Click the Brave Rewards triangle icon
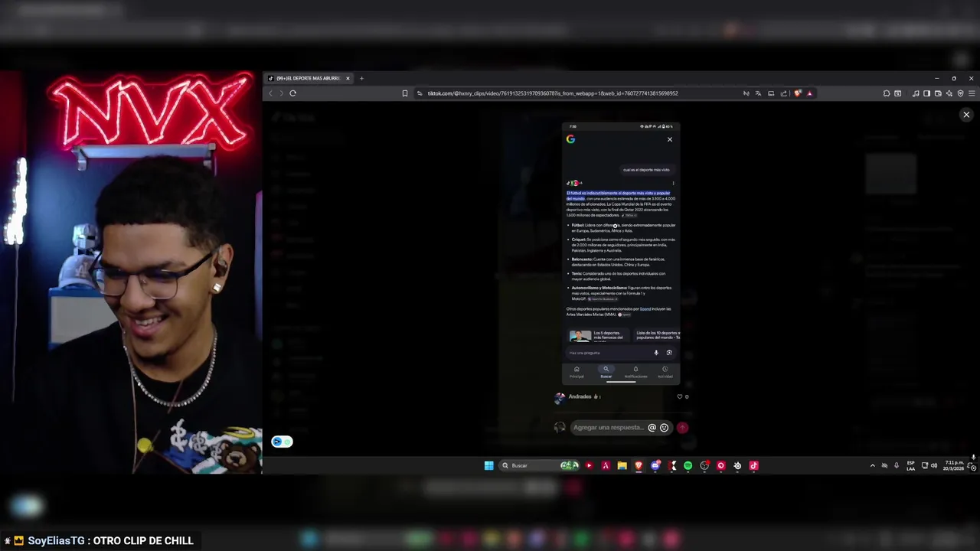Image resolution: width=980 pixels, height=551 pixels. 809,93
